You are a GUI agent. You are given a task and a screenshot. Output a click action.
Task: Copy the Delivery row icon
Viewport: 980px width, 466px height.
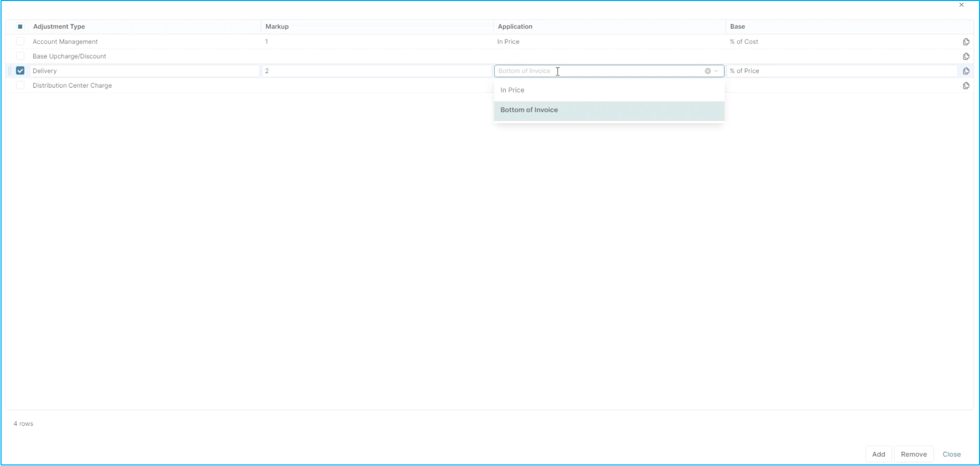click(x=966, y=71)
